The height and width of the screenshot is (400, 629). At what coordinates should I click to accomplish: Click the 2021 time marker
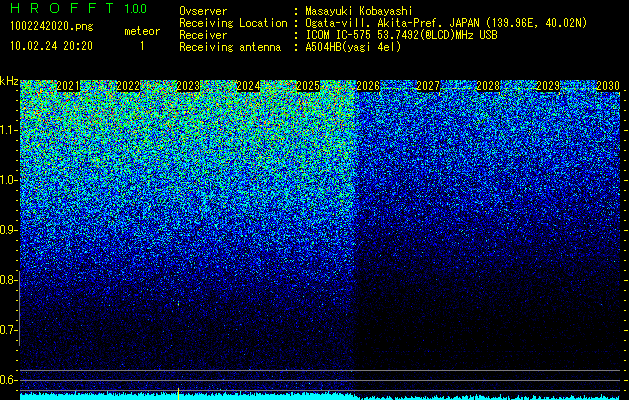pyautogui.click(x=68, y=86)
